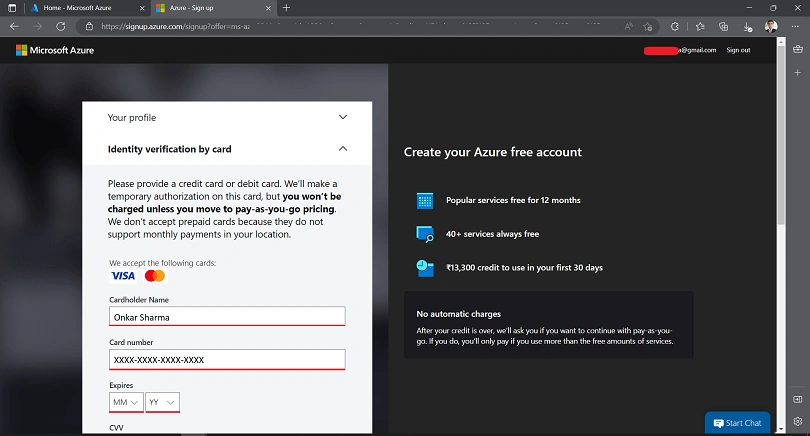Switch to Home - Microsoft Azure tab
This screenshot has height=436, width=810.
point(88,8)
